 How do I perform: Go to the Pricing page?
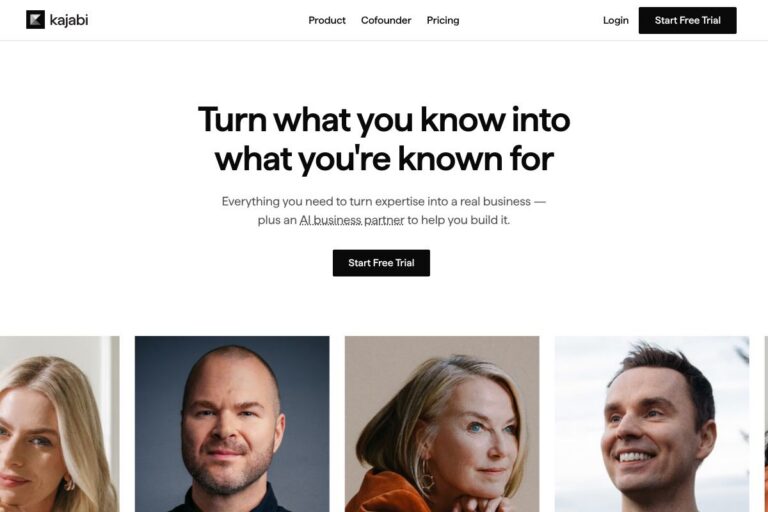(443, 20)
